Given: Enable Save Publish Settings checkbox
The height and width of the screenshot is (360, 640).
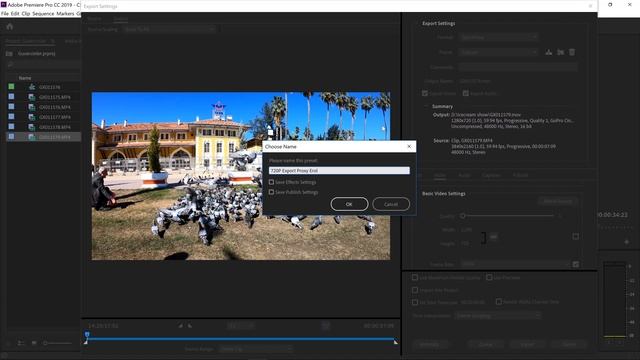Looking at the screenshot, I should (271, 192).
